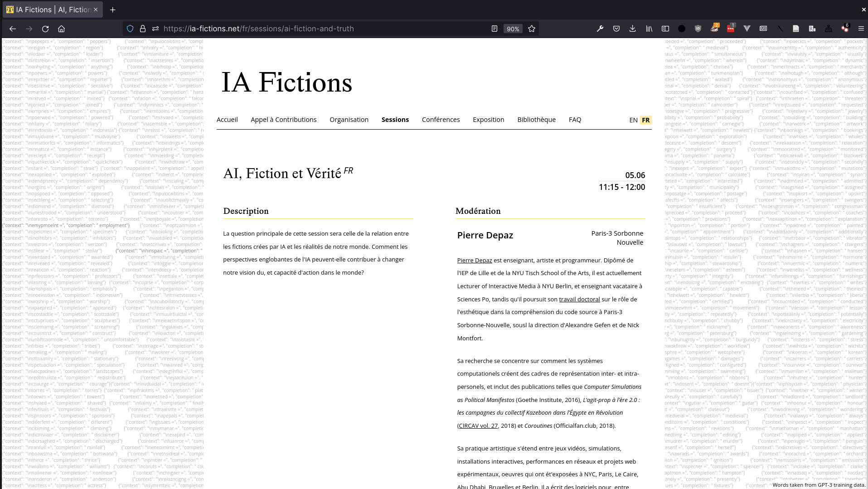
Task: Open Organisation menu item
Action: point(349,120)
